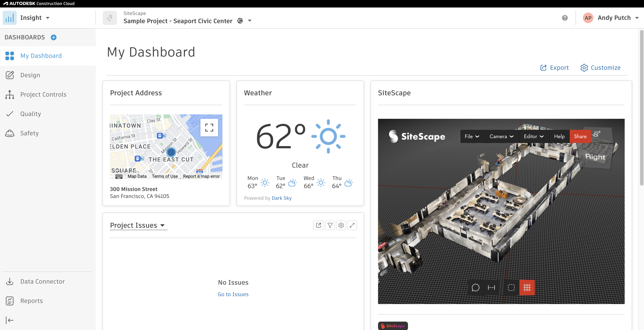Open Project Issues in a new tab
This screenshot has width=644, height=330.
[x=319, y=225]
